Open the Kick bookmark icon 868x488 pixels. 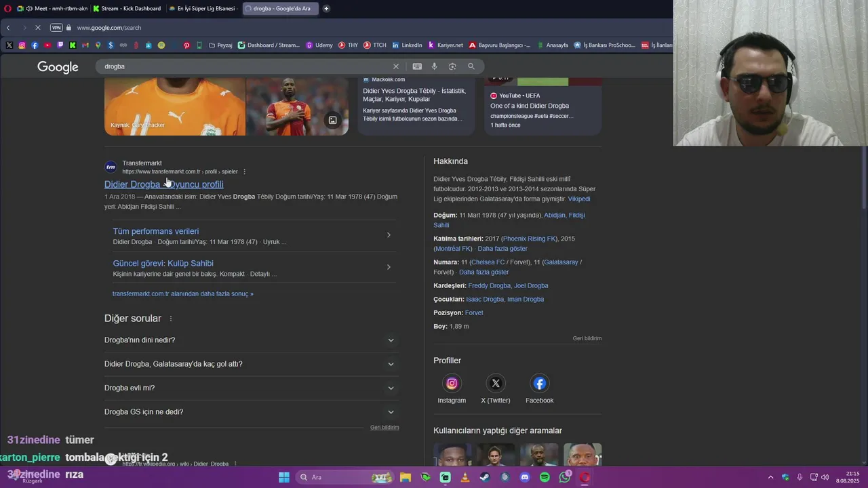pyautogui.click(x=73, y=45)
